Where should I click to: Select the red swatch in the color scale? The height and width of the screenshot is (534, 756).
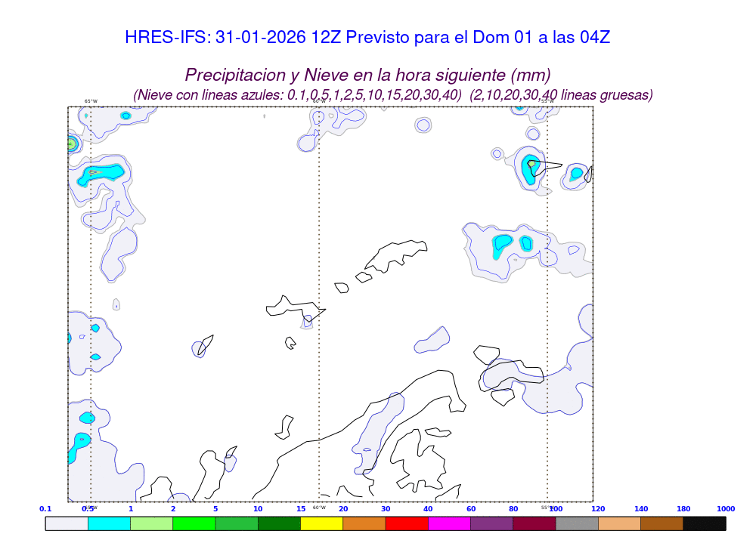point(407,523)
